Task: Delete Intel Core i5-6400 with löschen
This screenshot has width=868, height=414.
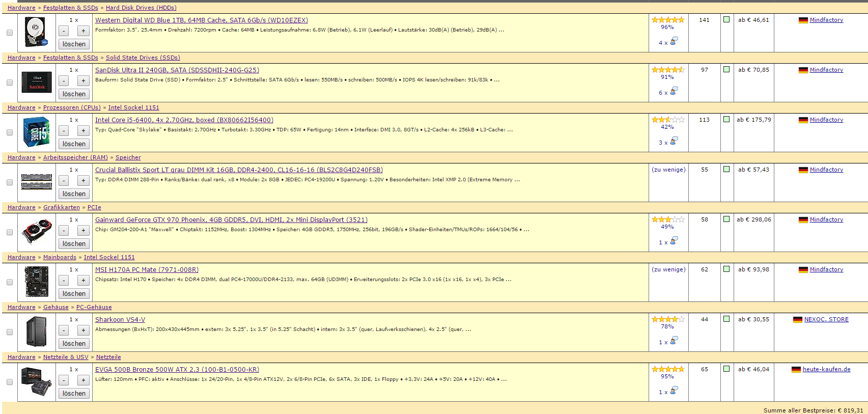Action: [74, 144]
